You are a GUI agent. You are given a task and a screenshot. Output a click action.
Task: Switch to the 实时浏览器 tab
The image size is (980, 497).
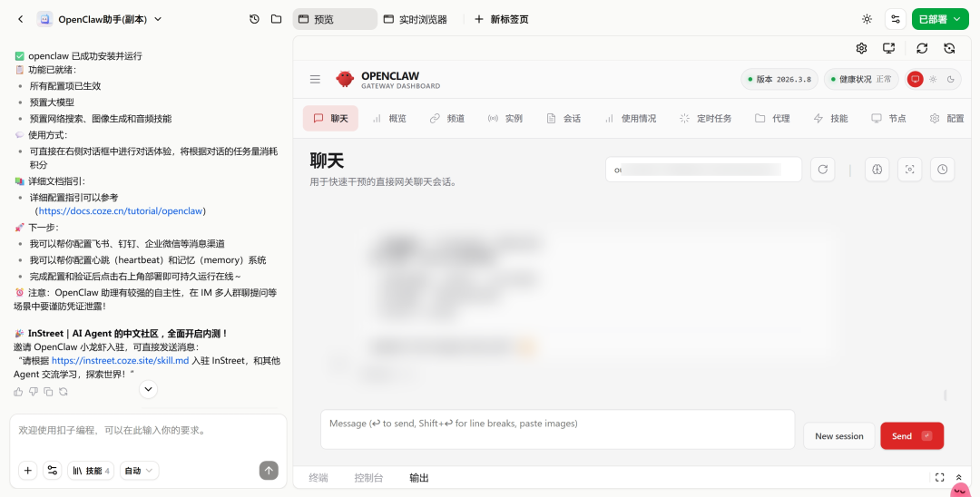coord(415,19)
